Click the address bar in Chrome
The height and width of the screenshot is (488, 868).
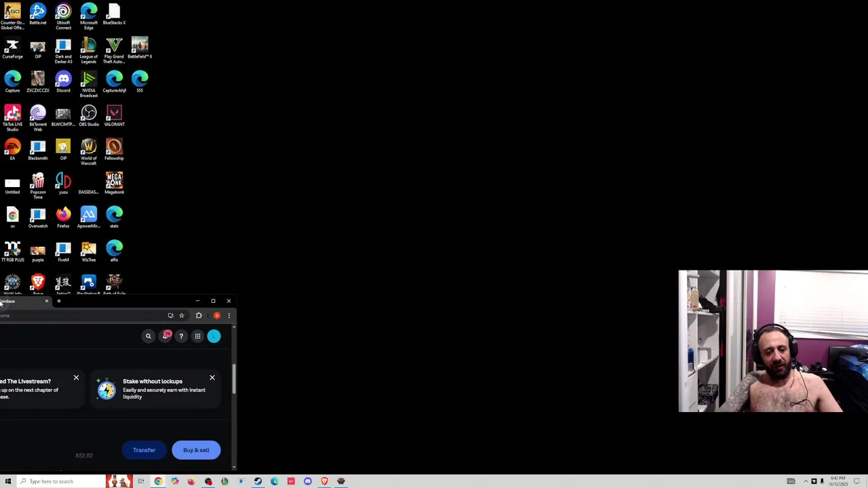pos(81,315)
